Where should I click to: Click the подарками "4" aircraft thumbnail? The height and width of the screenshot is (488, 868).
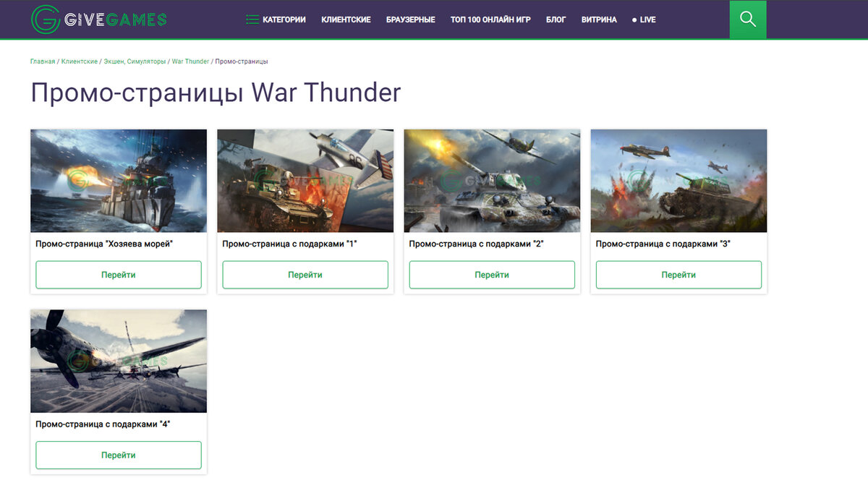119,361
